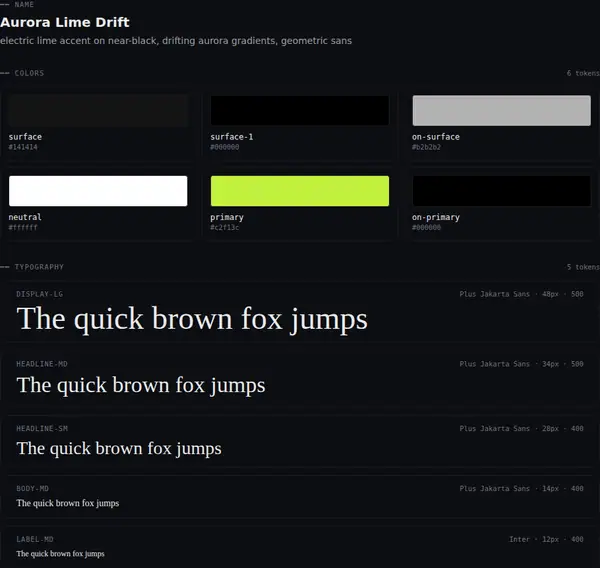Click the surface color swatch

(x=98, y=111)
